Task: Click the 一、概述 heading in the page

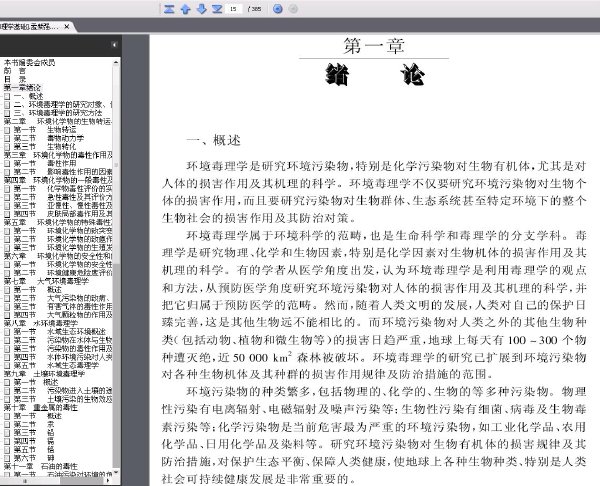Action: coord(213,140)
